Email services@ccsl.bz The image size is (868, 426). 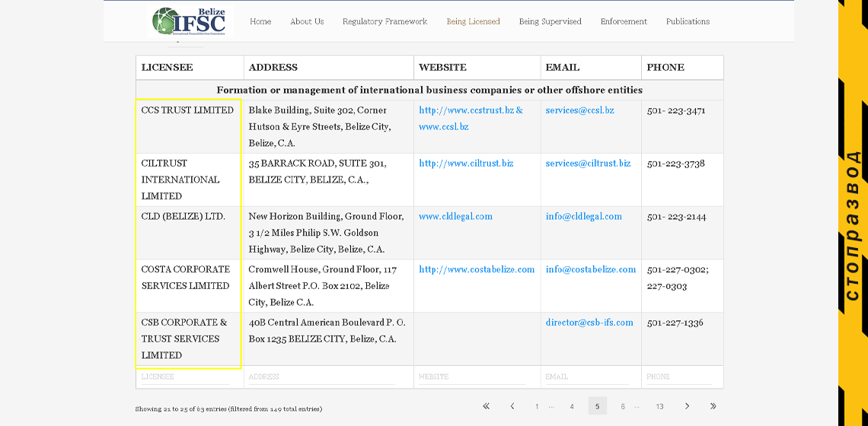coord(579,110)
